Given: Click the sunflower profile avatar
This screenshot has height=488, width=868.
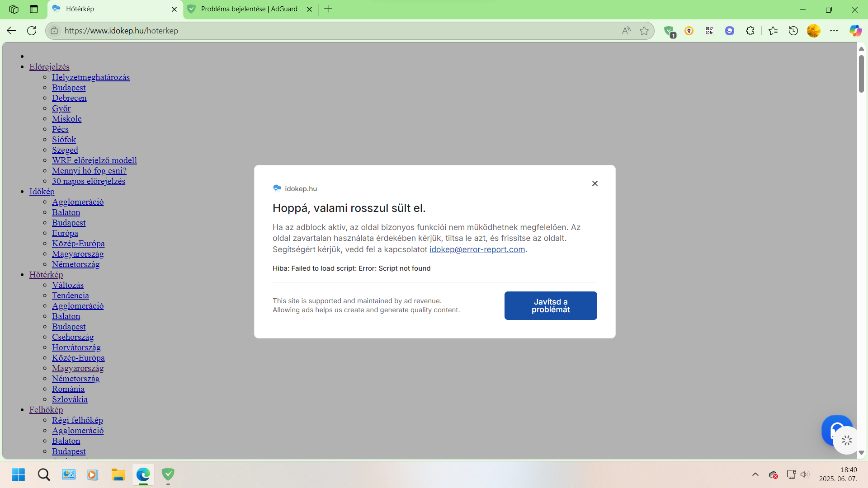Looking at the screenshot, I should 814,30.
